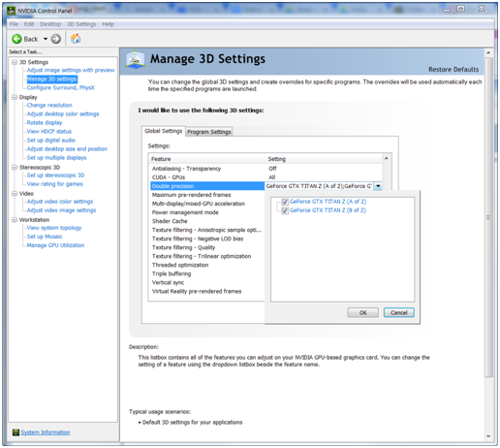Select Power management mode row
Image resolution: width=500 pixels, height=448 pixels.
(207, 212)
